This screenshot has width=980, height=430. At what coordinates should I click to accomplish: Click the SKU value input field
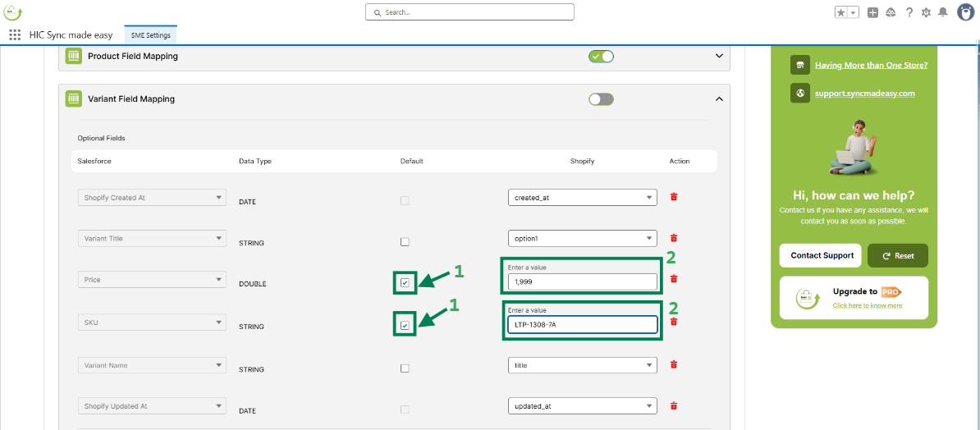[x=583, y=325]
